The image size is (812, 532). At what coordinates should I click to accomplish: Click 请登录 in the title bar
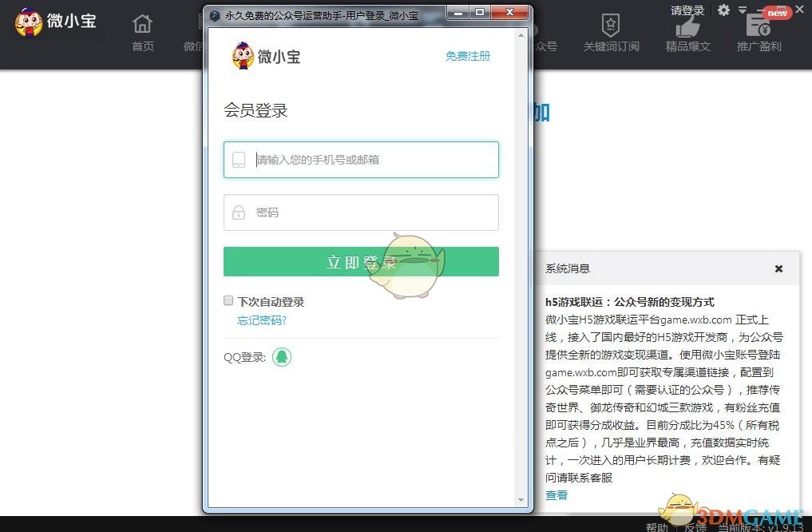pos(687,10)
